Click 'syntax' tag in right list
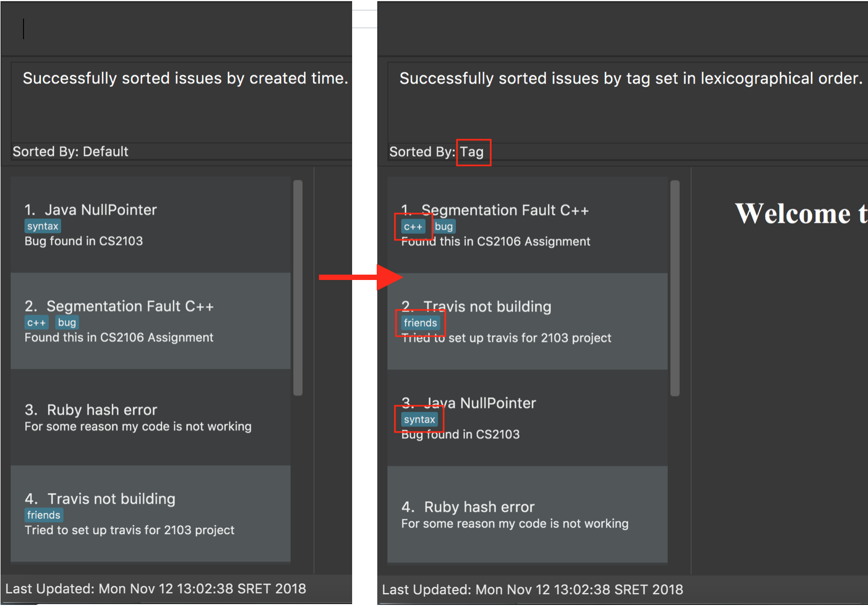Image resolution: width=868 pixels, height=606 pixels. tap(420, 419)
